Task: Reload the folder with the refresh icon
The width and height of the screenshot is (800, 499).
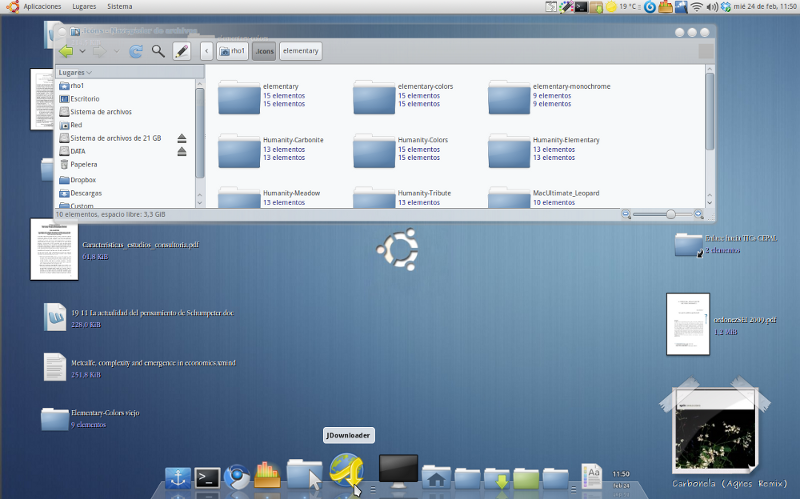Action: 136,51
